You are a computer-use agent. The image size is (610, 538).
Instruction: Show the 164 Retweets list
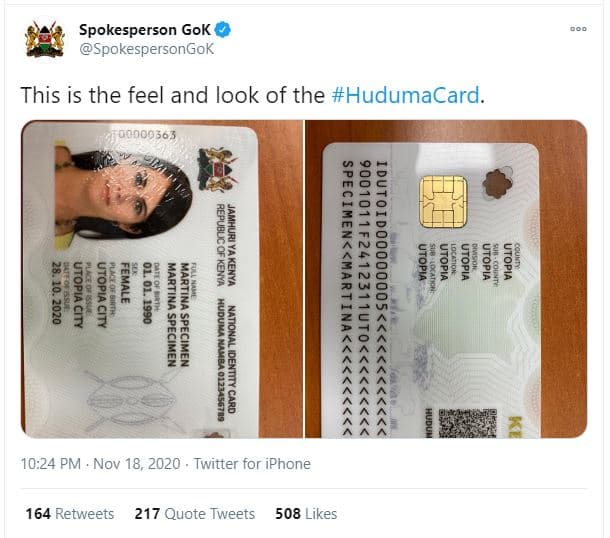click(x=70, y=513)
